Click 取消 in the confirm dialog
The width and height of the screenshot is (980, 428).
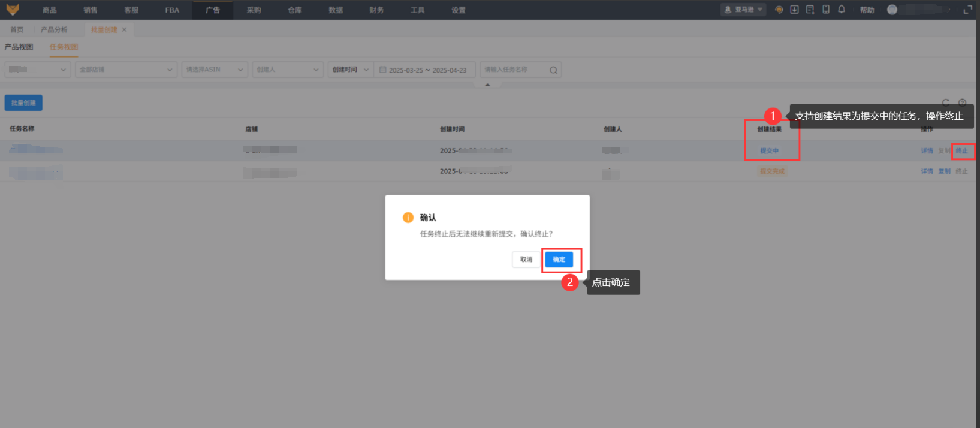coord(526,260)
